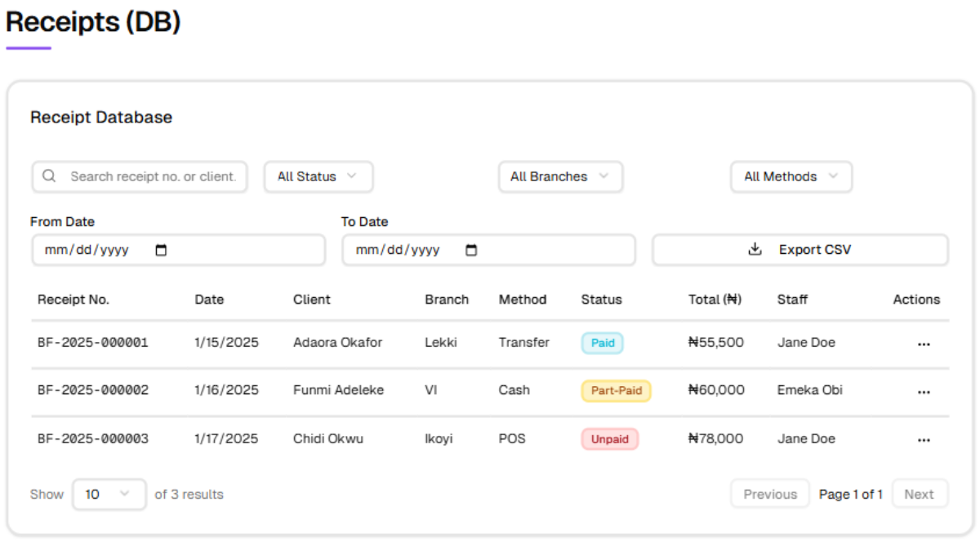Screen dimensions: 980x551
Task: Select receipt number BF-2025-000001
Action: 92,343
